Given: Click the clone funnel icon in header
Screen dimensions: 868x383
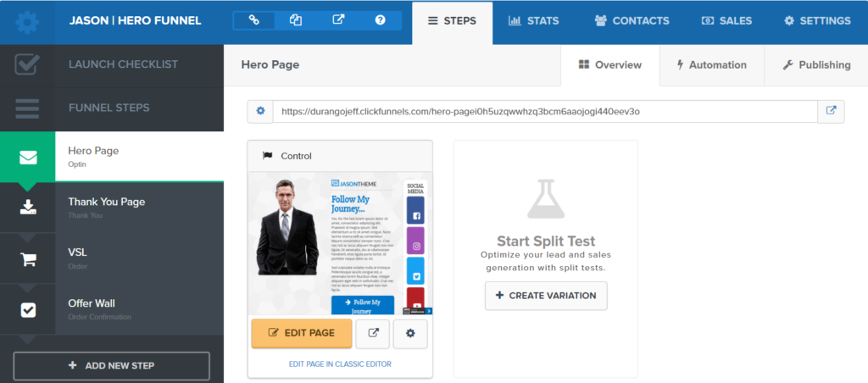Looking at the screenshot, I should pyautogui.click(x=296, y=20).
